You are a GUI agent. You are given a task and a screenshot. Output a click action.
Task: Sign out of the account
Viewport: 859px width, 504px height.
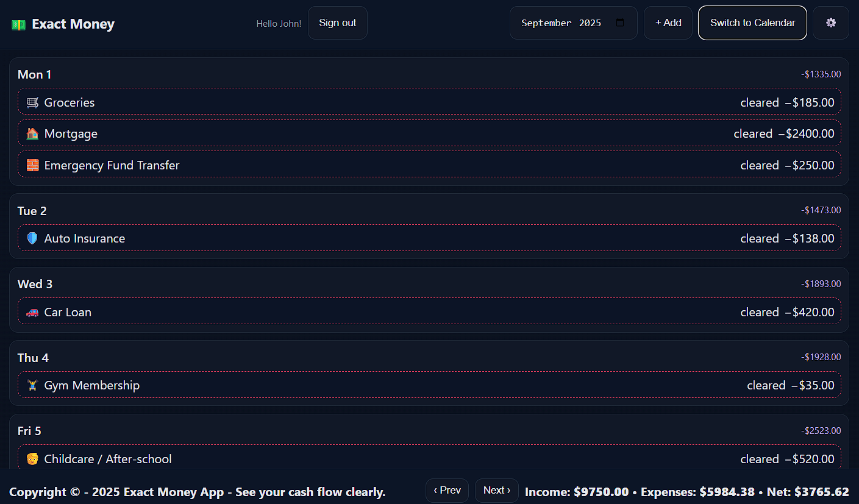click(x=337, y=23)
